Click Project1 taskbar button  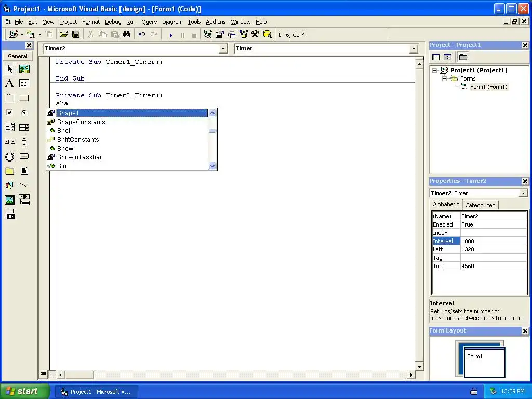click(x=96, y=392)
